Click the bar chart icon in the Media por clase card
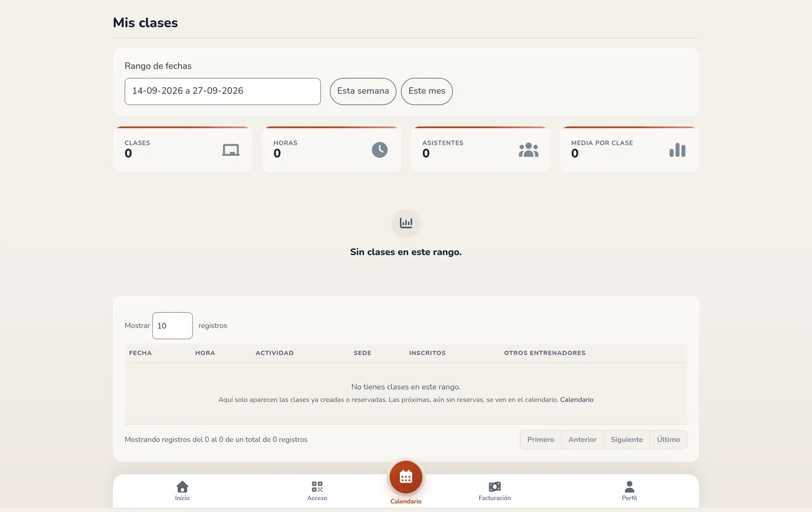 click(x=678, y=150)
